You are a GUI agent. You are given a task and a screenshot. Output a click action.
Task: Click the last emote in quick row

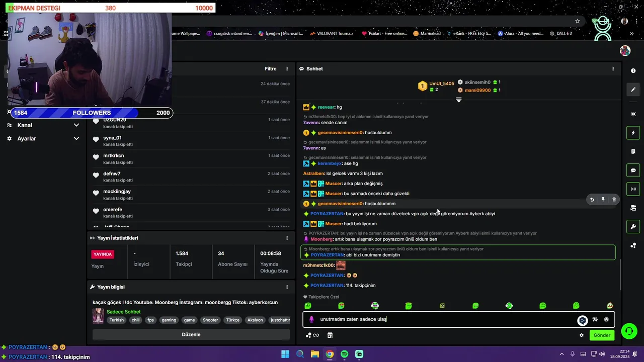pos(610,306)
